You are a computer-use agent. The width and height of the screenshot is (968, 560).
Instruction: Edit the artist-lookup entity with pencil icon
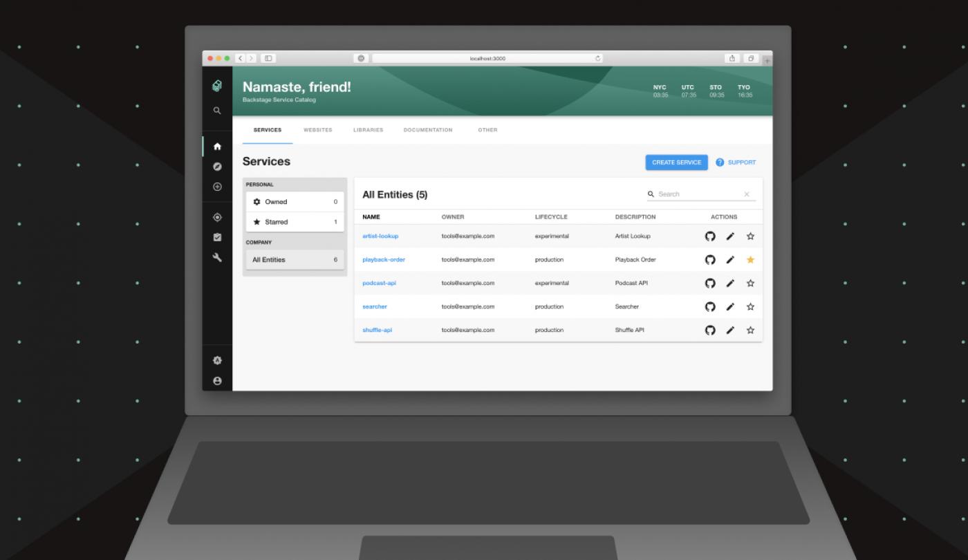coord(730,236)
